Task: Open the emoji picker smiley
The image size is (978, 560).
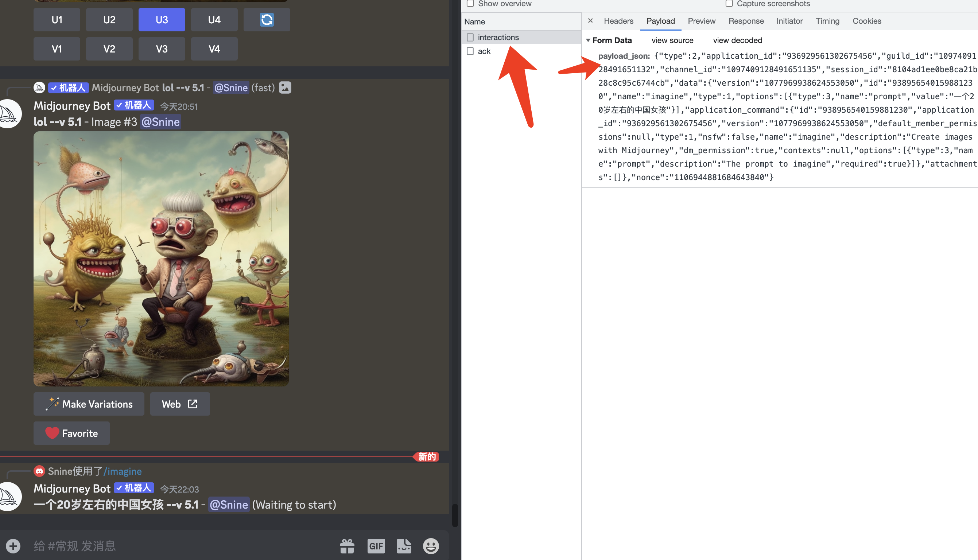Action: pyautogui.click(x=431, y=546)
